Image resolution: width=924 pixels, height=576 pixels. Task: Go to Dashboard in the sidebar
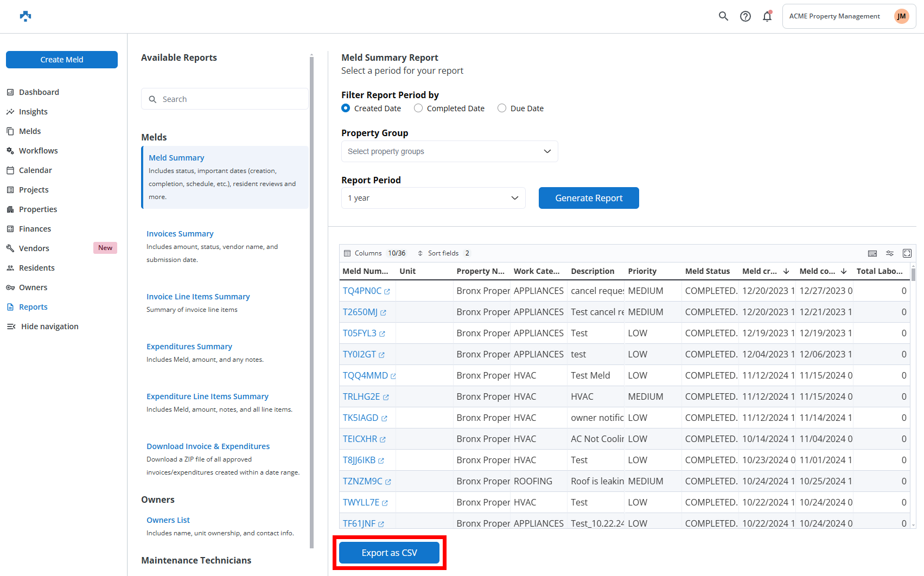click(39, 92)
